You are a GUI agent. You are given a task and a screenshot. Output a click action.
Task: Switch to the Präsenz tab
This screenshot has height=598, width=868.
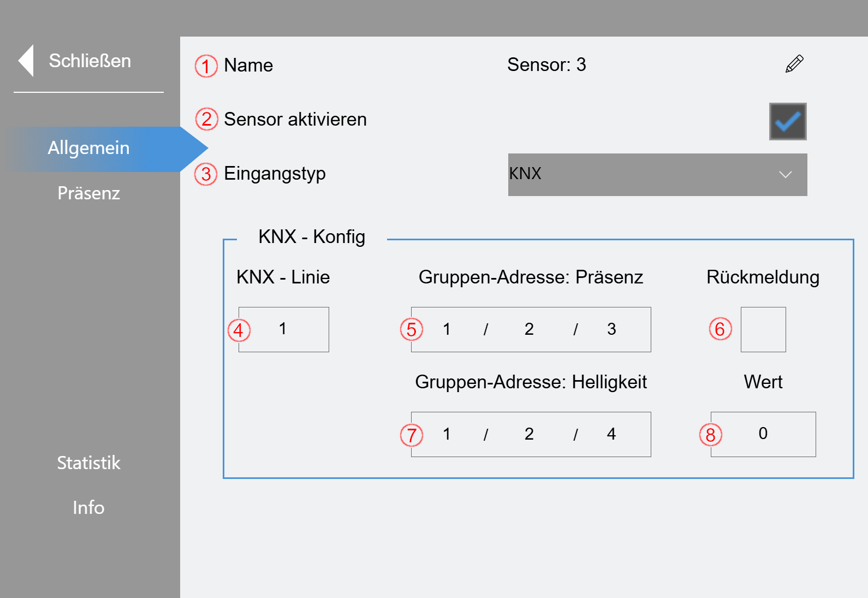point(88,193)
